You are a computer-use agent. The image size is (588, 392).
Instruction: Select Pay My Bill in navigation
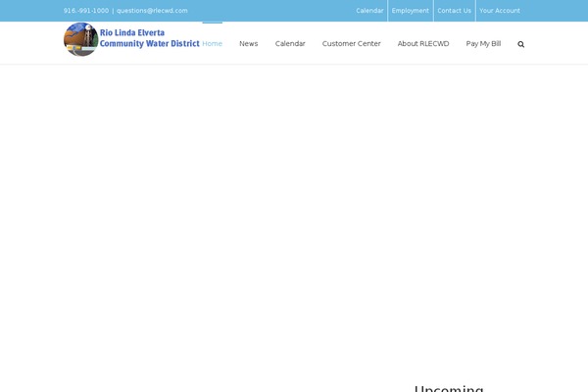(483, 43)
